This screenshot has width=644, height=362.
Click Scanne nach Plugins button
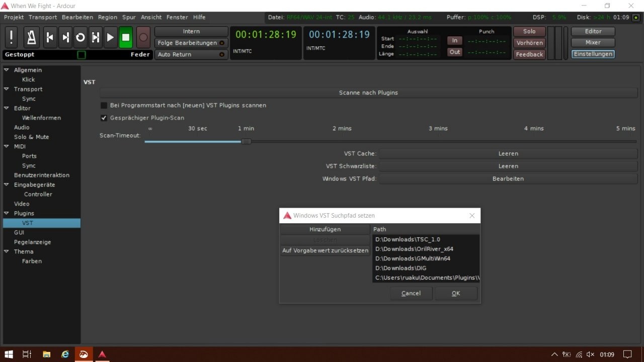(368, 93)
